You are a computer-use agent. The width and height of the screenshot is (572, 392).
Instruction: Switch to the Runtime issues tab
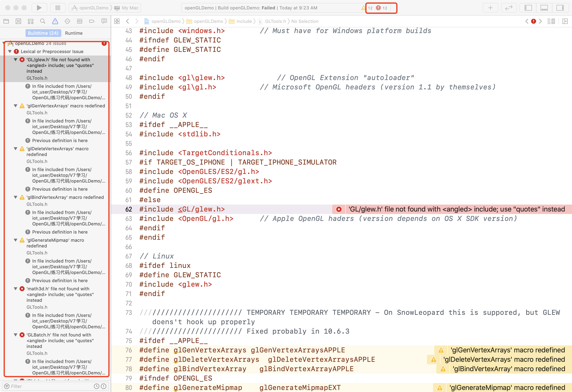(74, 33)
